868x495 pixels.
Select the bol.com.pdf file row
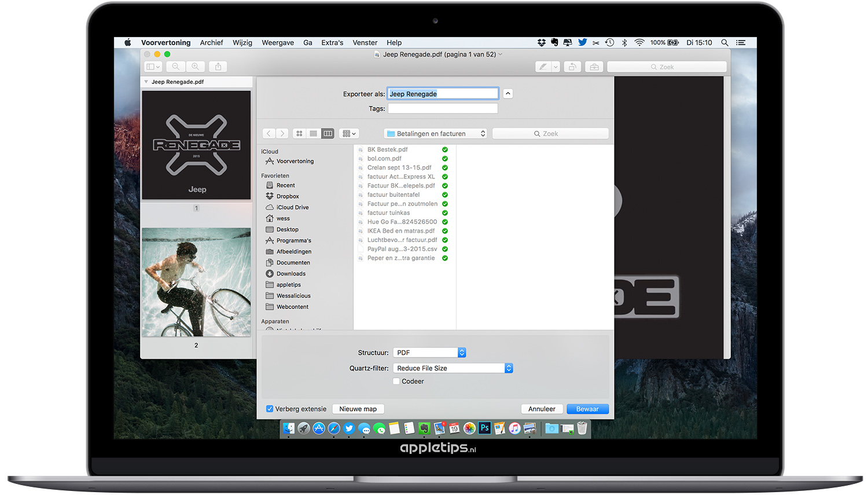tap(404, 159)
